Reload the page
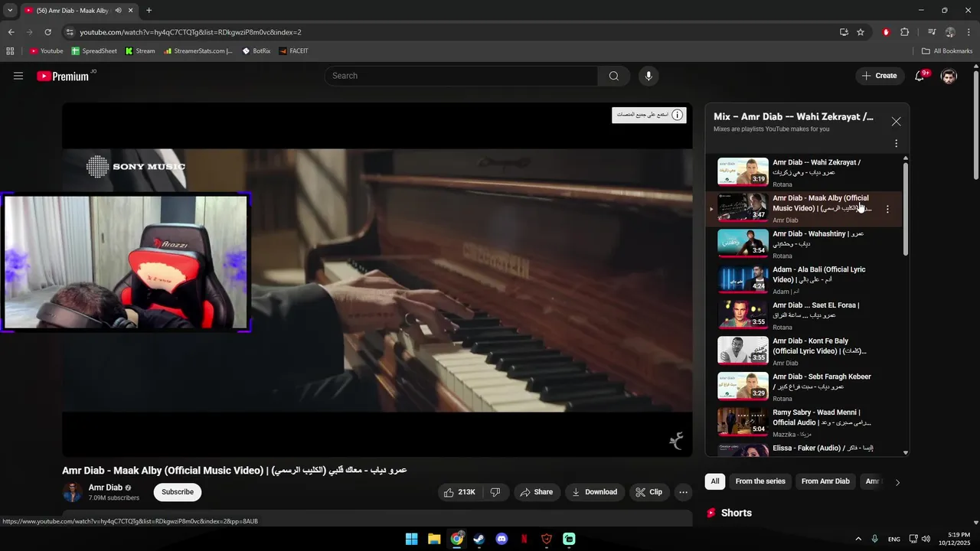 click(x=47, y=32)
